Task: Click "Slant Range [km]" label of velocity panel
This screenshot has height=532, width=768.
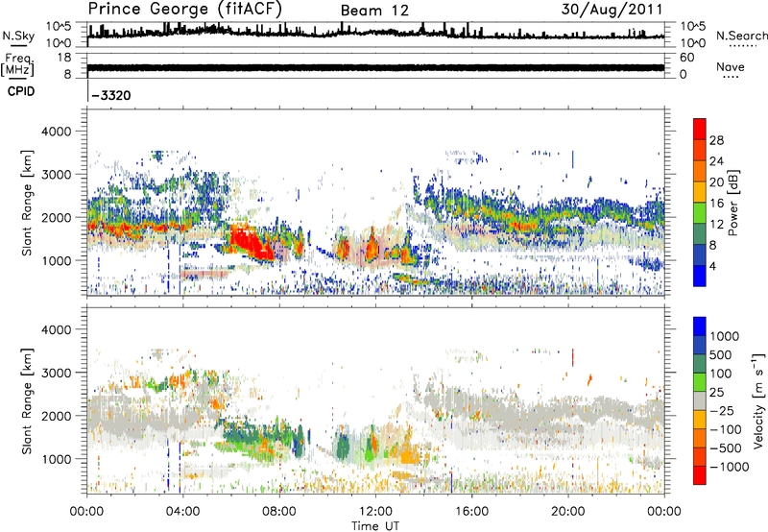Action: click(x=27, y=400)
